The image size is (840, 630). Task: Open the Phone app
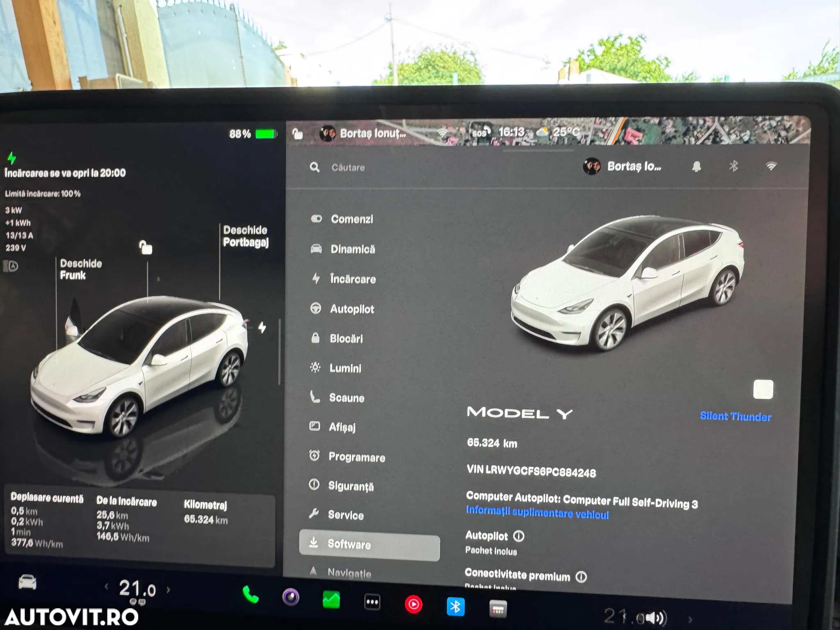coord(251,594)
